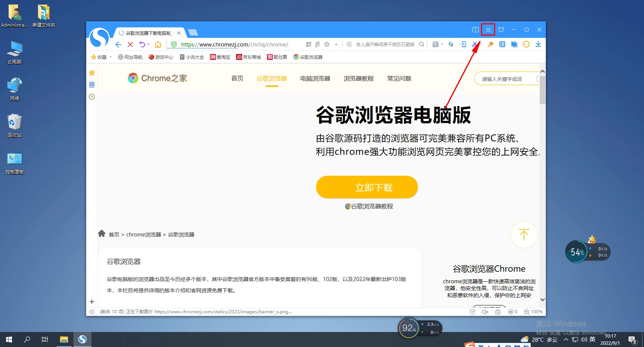The height and width of the screenshot is (347, 644).
Task: Open the downloads manager arrow icon
Action: click(538, 44)
